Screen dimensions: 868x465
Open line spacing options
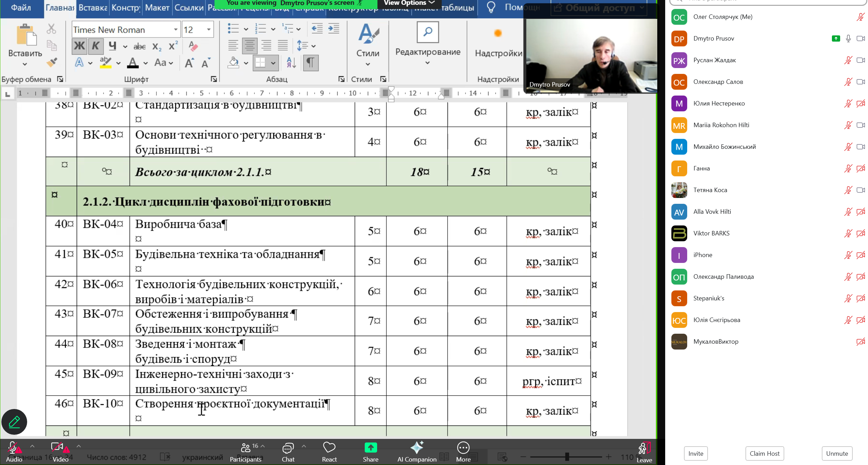click(306, 46)
